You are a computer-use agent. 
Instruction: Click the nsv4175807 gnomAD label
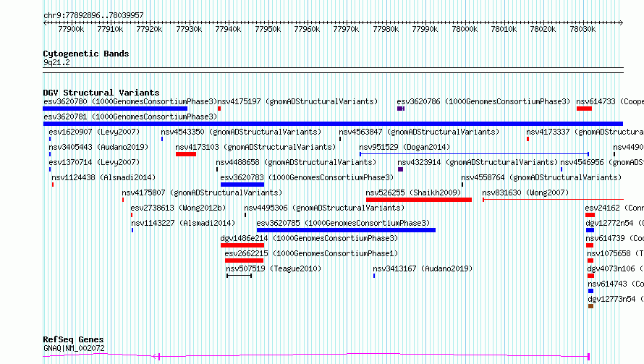[202, 192]
